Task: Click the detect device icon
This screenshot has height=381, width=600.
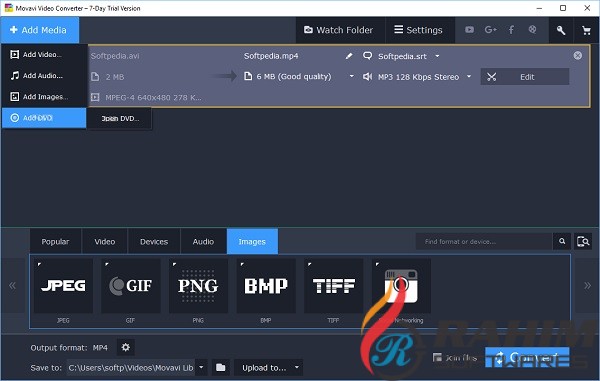Action: click(x=583, y=241)
